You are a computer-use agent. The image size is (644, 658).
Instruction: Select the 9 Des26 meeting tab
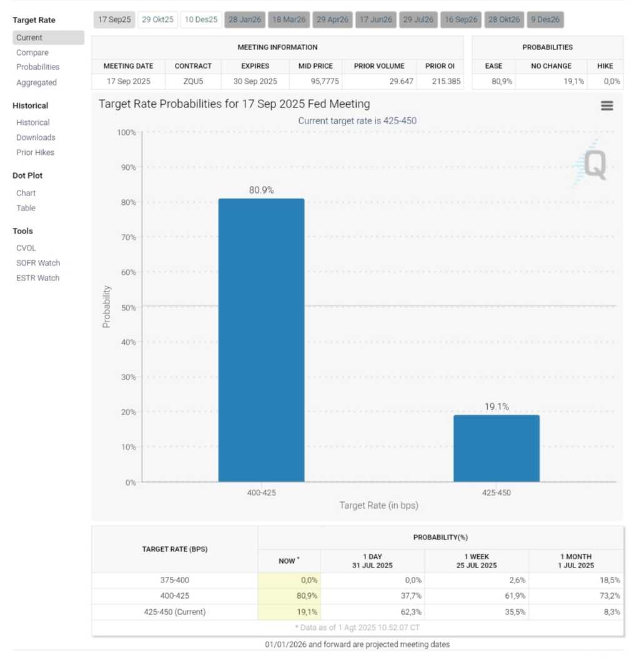point(545,20)
